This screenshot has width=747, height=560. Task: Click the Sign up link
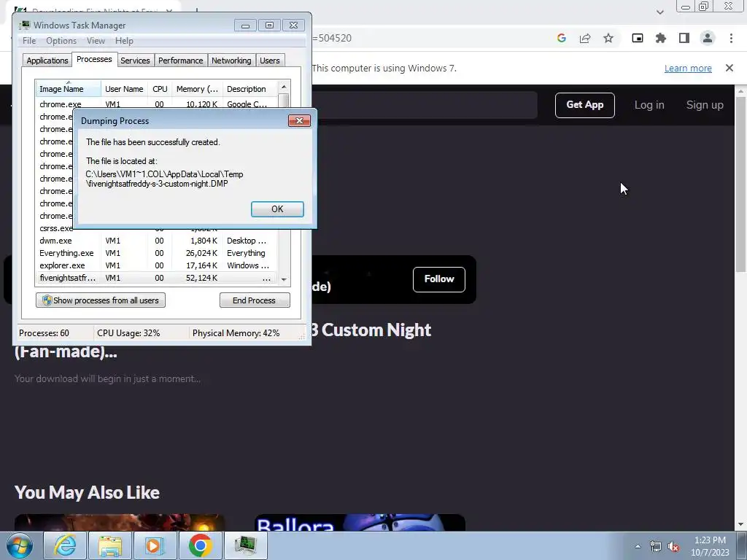pyautogui.click(x=705, y=105)
